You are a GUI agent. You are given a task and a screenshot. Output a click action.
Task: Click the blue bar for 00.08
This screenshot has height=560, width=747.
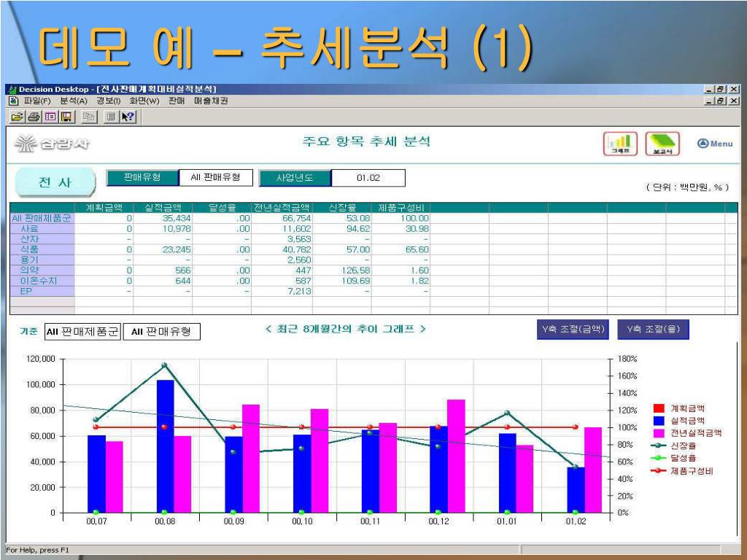click(x=166, y=446)
